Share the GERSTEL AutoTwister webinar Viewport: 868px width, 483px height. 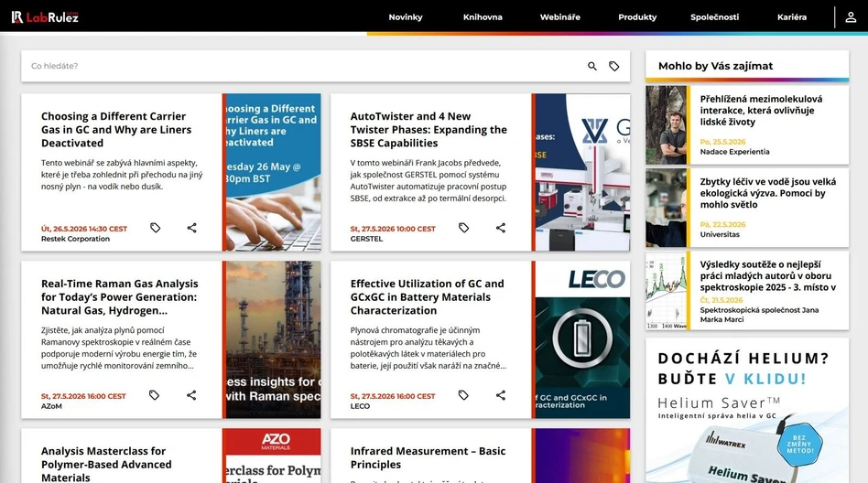point(501,228)
